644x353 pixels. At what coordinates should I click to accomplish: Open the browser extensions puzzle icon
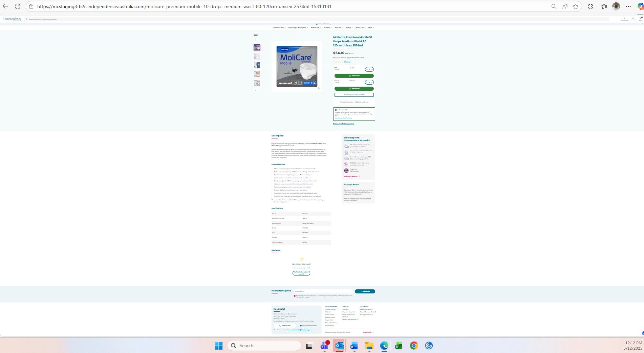590,6
